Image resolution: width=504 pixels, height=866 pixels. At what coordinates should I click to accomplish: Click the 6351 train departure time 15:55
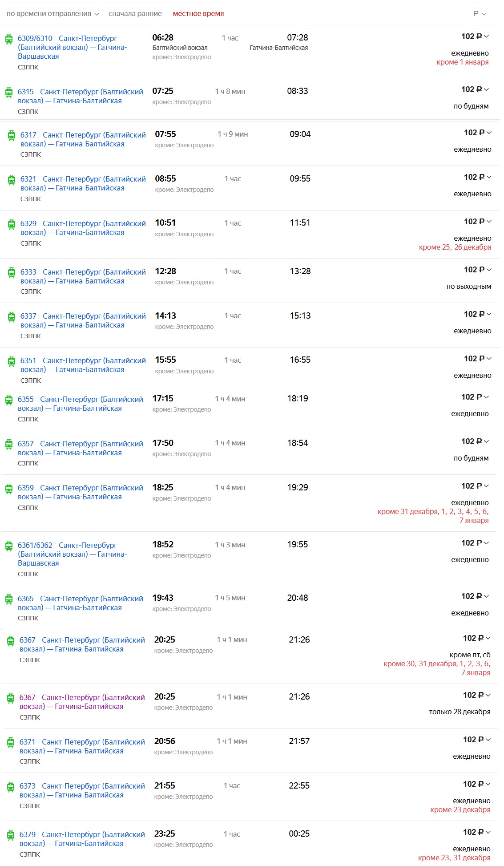165,360
